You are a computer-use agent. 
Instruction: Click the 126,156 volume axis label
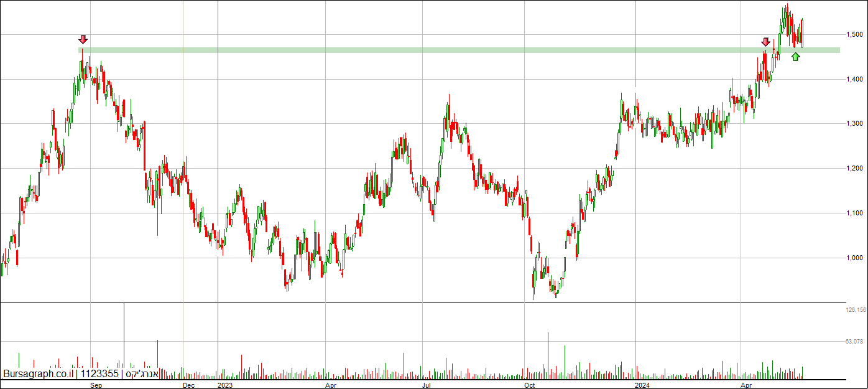855,309
